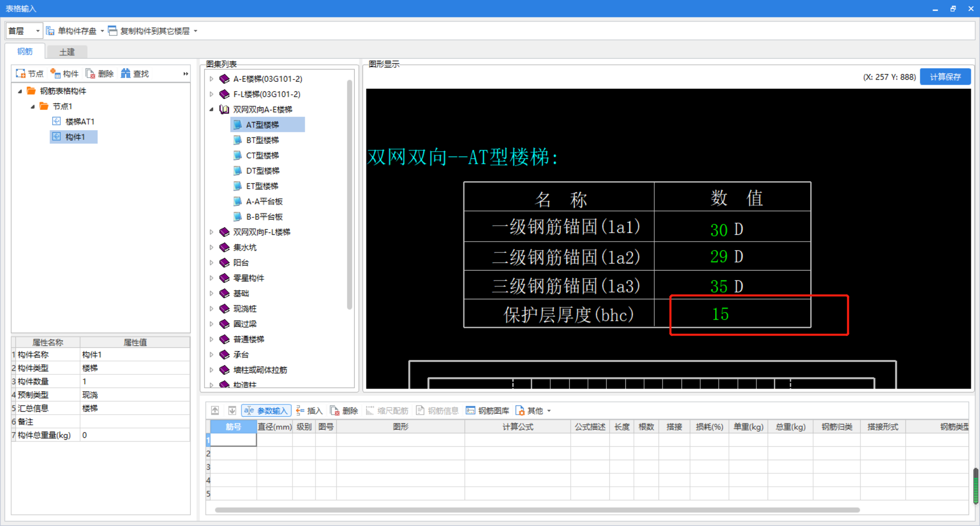Screen dimensions: 980x526
Task: Open the 其他 dropdown menu
Action: pyautogui.click(x=533, y=411)
